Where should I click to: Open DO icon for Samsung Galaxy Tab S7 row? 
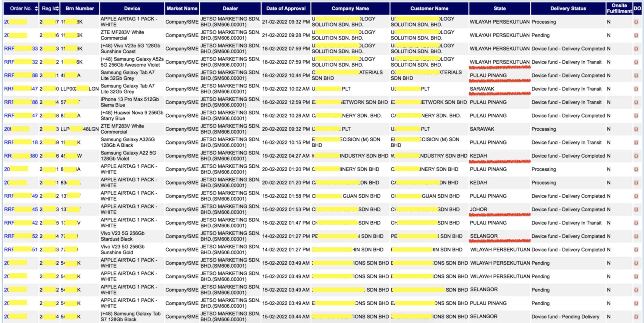[x=636, y=317]
